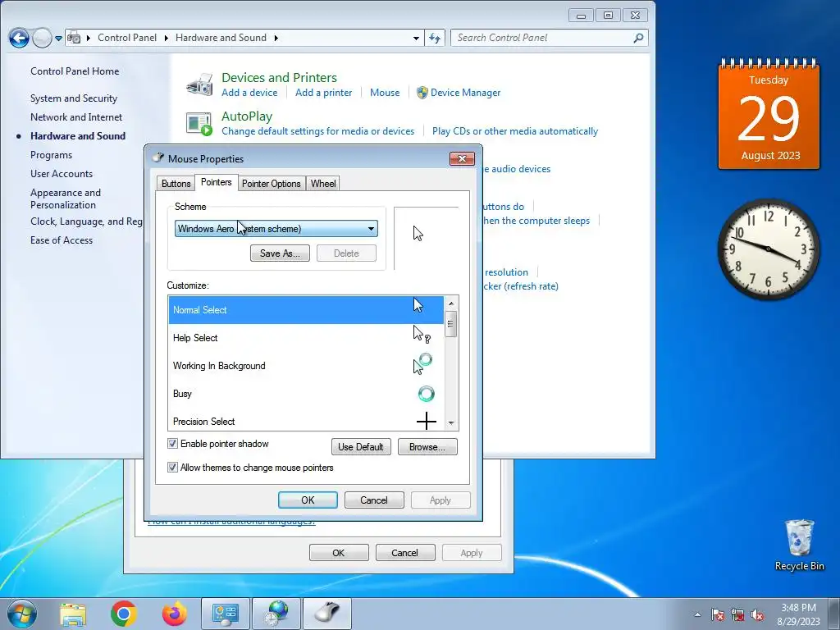The width and height of the screenshot is (840, 630).
Task: Open Change default settings for media link
Action: pyautogui.click(x=317, y=131)
